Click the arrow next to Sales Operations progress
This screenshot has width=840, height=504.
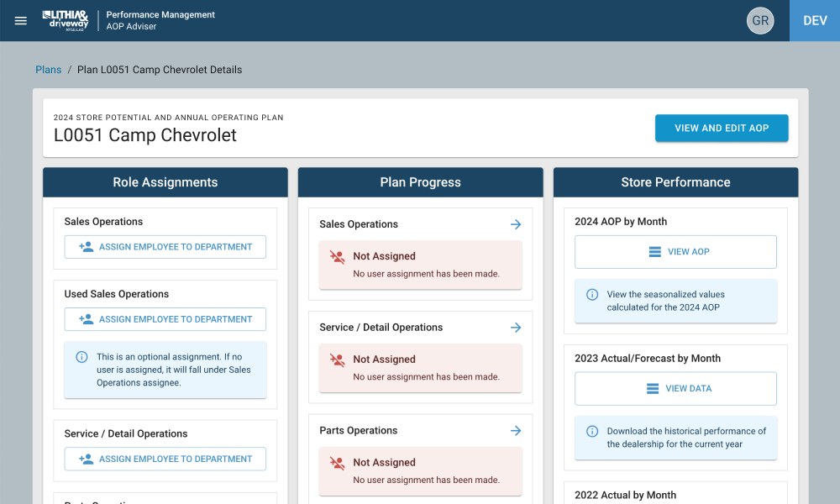[x=516, y=224]
